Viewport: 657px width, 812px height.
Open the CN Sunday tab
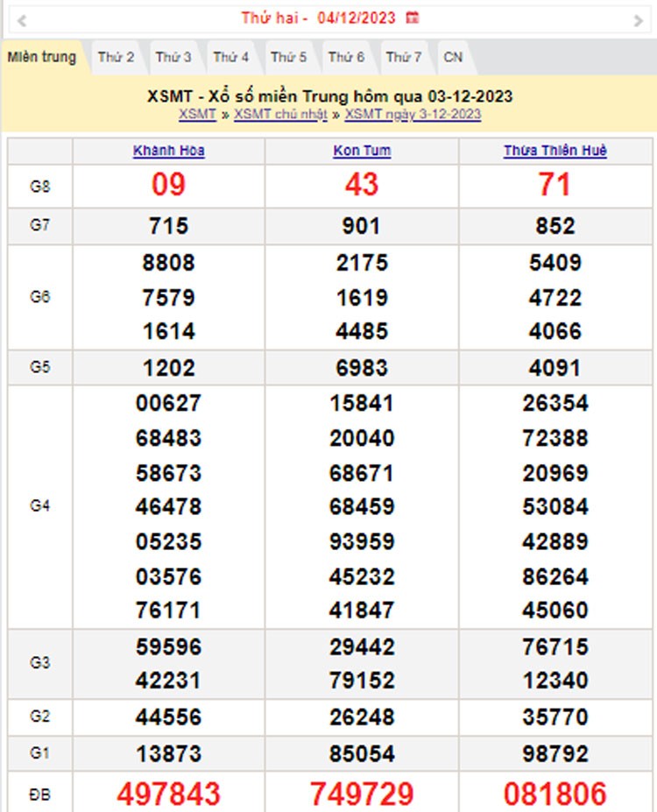(453, 58)
